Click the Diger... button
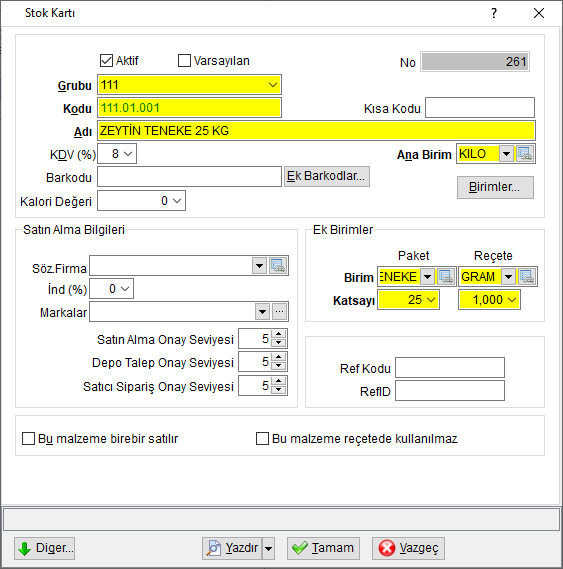The height and width of the screenshot is (569, 563). point(45,548)
